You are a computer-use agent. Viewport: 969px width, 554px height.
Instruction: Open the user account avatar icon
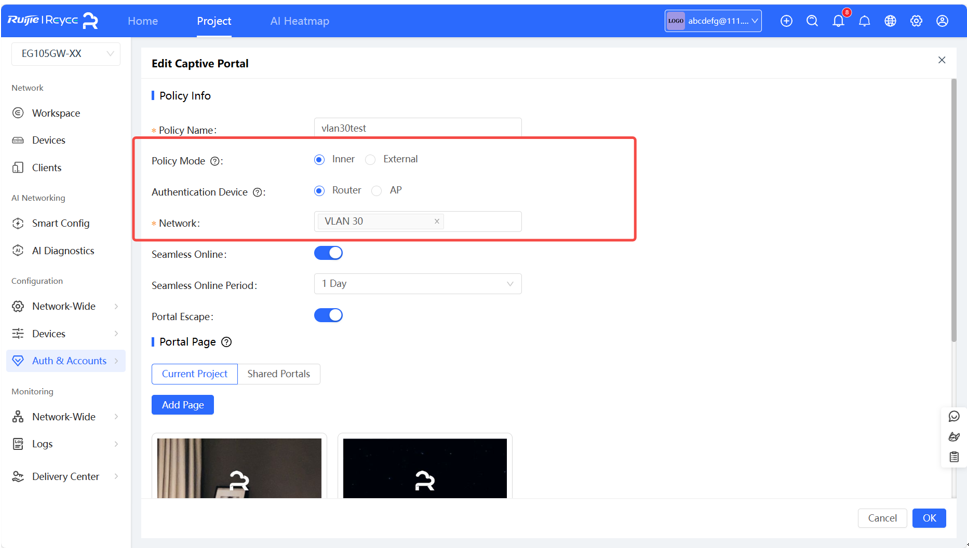[942, 21]
